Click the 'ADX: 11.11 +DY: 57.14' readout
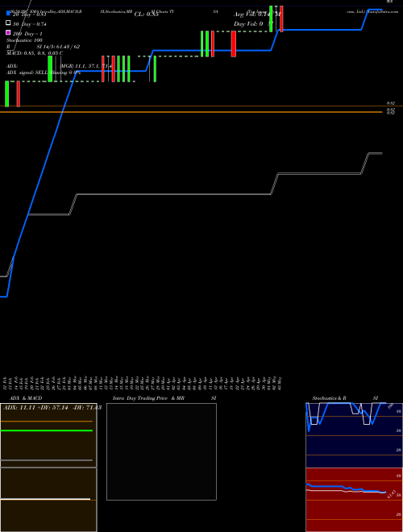This screenshot has height=532, width=403. 35,408
